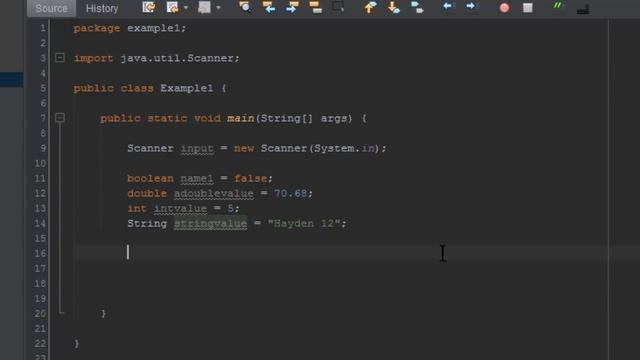Find previous occurrence toolbar icon
Screen dimensions: 640x360
click(x=268, y=7)
